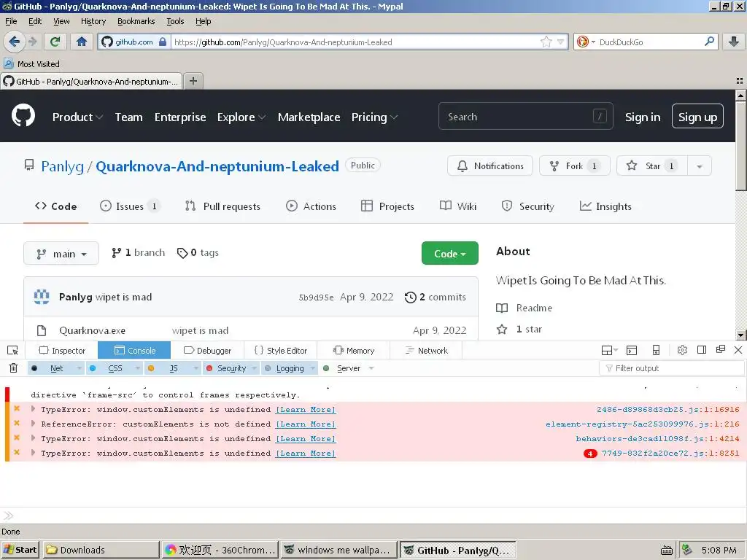
Task: Click the search magnifier in DuckDuckGo box
Action: (709, 42)
